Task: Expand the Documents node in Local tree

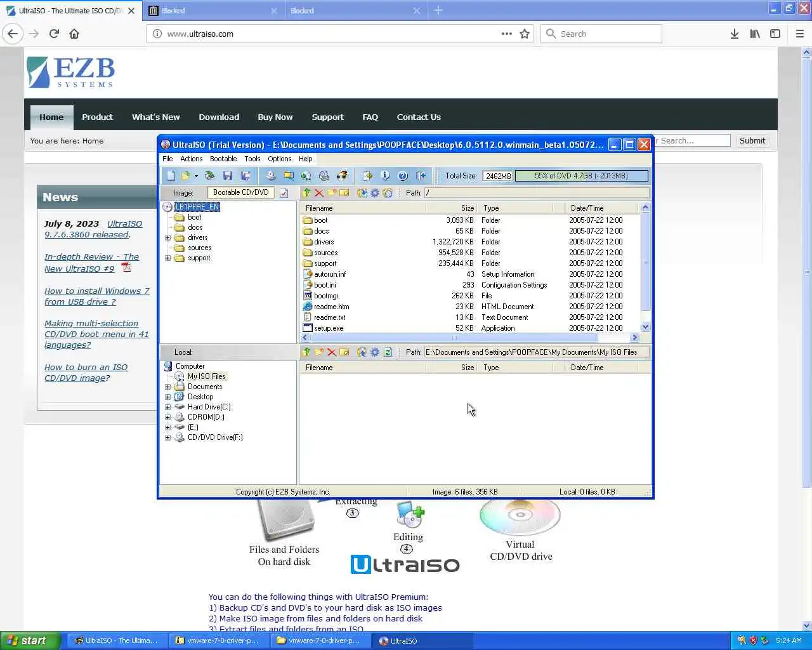Action: 168,387
